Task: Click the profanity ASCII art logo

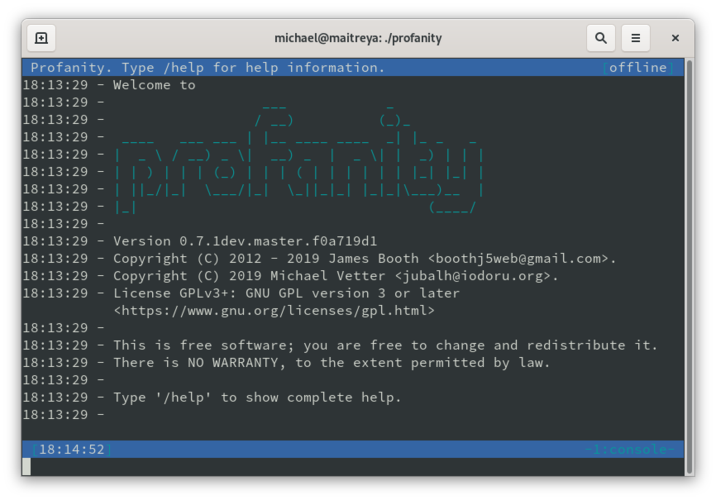Action: pyautogui.click(x=299, y=158)
